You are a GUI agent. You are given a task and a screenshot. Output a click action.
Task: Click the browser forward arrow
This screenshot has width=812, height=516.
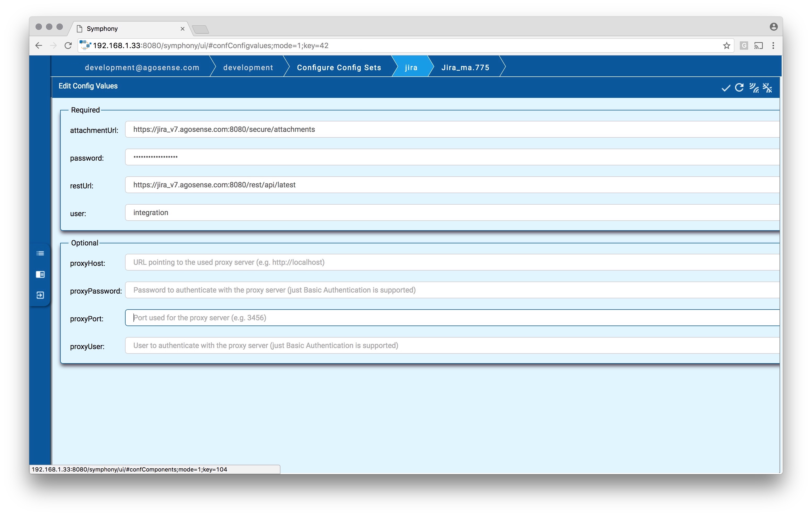point(53,46)
